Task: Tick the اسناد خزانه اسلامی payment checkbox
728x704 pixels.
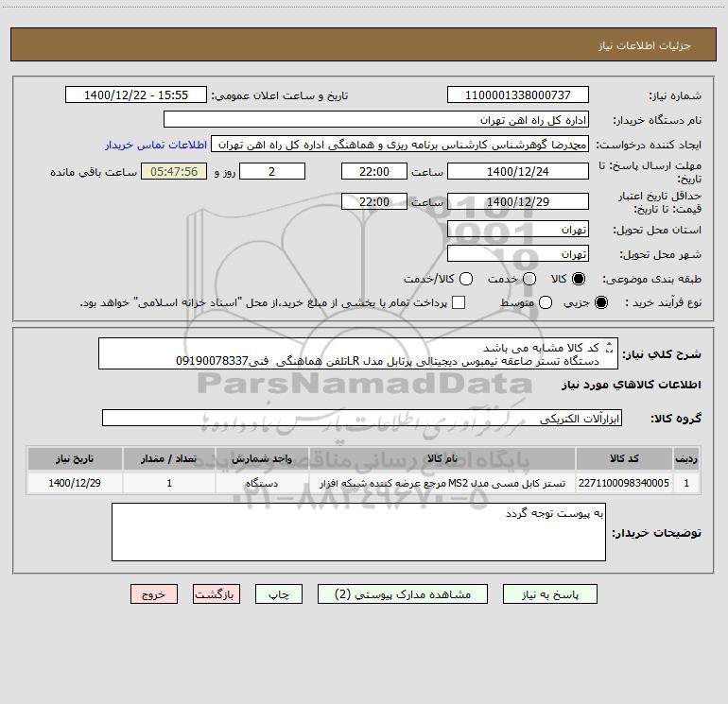Action: [459, 302]
